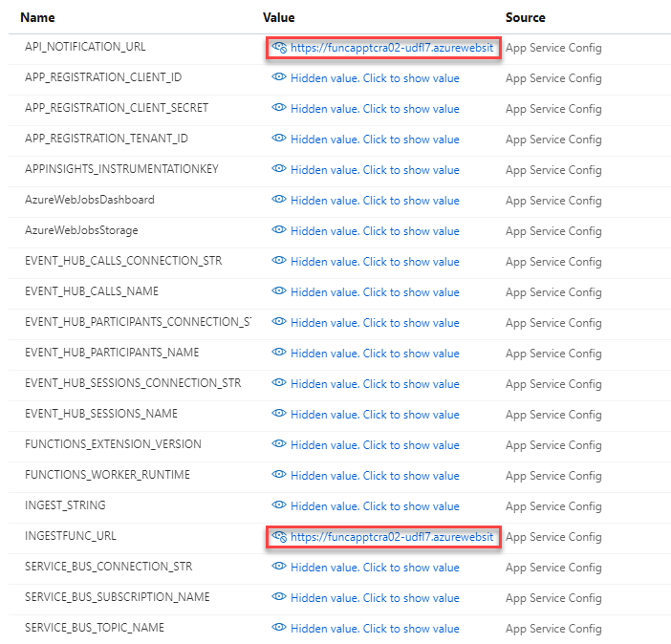Click eye icon for EVENT_HUB_SESSIONS_NAME

279,414
